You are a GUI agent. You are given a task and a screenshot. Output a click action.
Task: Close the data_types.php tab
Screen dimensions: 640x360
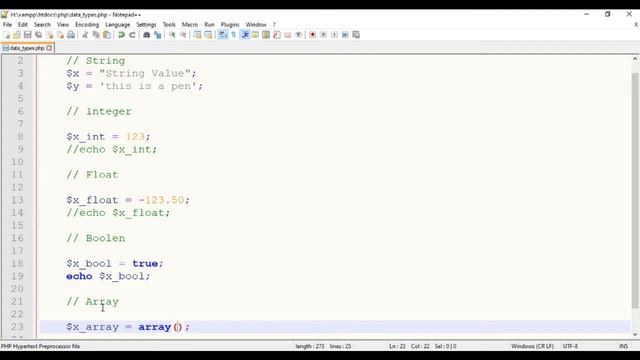pos(49,48)
